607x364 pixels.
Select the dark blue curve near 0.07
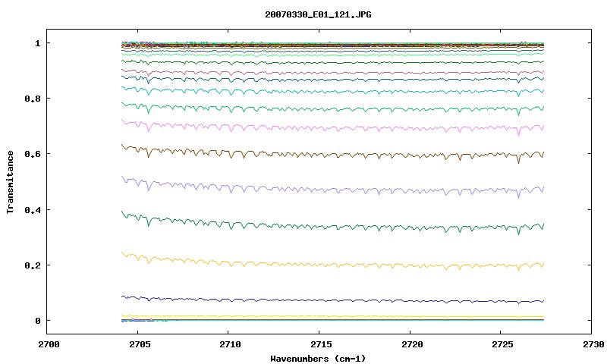tap(333, 300)
